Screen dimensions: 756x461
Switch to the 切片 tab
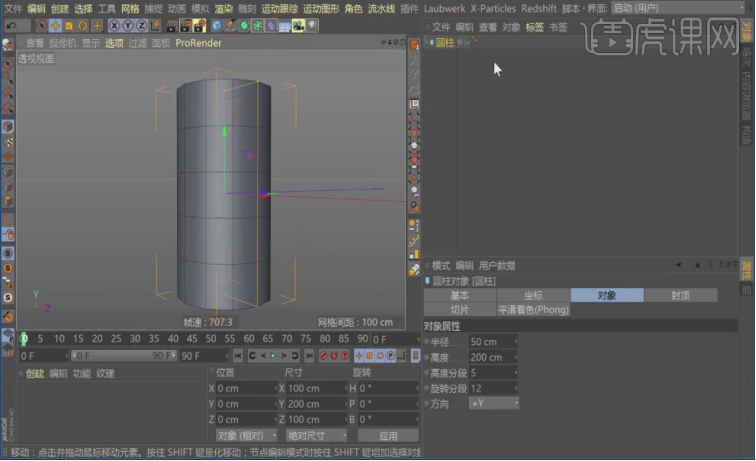(x=459, y=310)
